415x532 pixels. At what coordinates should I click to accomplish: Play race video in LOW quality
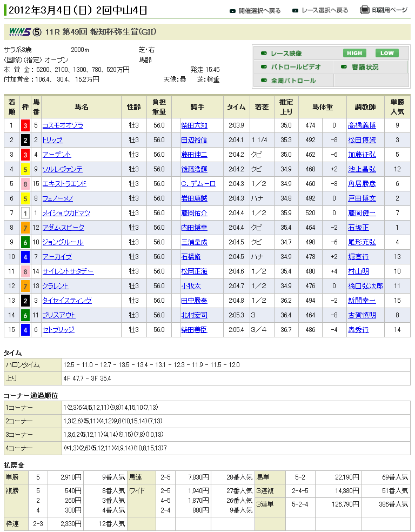click(x=387, y=54)
